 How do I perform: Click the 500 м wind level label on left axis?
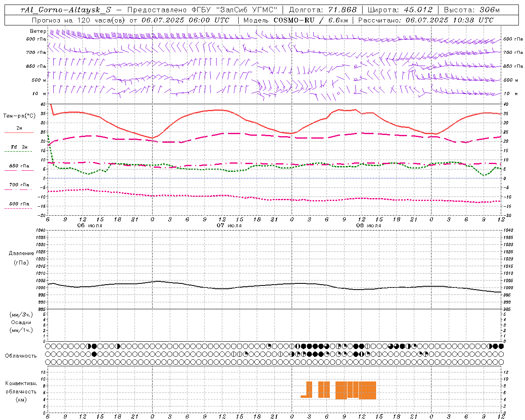(39, 80)
